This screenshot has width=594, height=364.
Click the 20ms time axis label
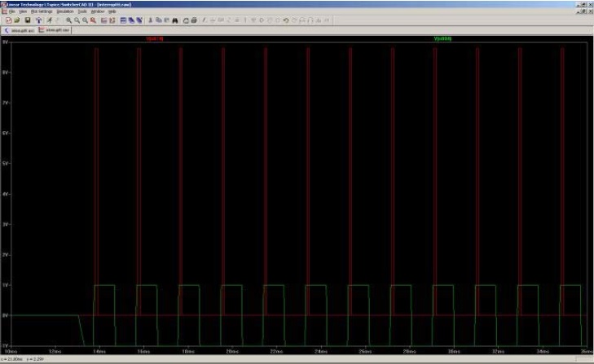(x=232, y=352)
